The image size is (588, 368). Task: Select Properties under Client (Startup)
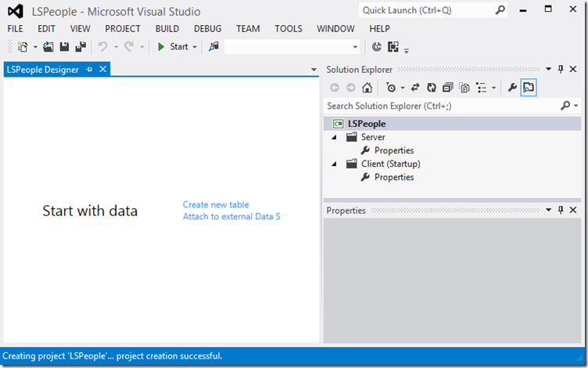click(394, 177)
